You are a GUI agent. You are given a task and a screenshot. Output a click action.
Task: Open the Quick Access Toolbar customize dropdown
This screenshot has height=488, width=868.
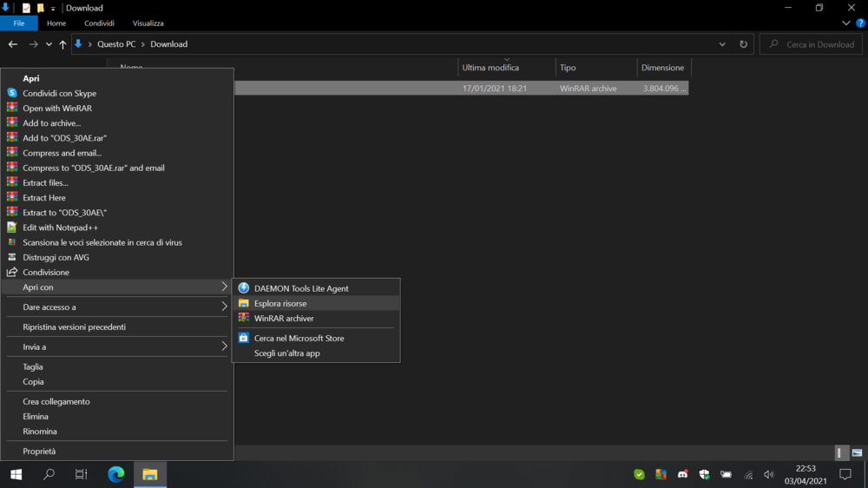[53, 9]
